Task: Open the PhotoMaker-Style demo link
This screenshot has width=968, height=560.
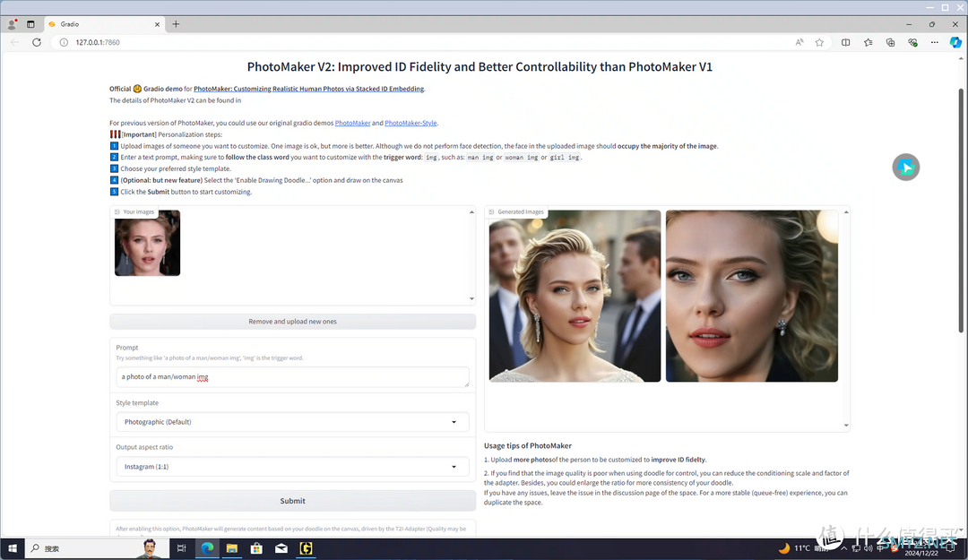Action: 411,123
